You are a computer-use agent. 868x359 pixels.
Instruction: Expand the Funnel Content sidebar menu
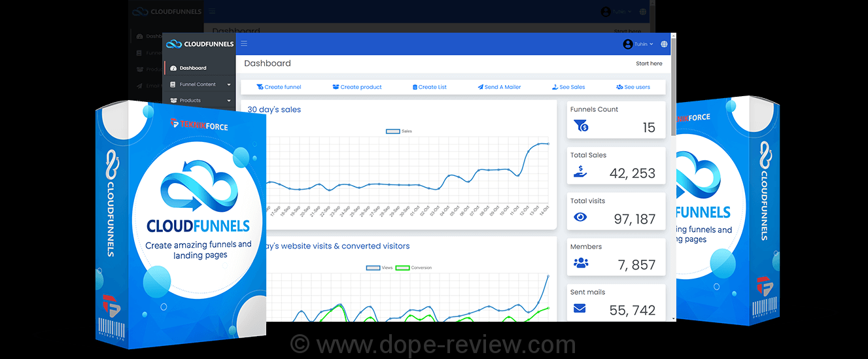[199, 84]
